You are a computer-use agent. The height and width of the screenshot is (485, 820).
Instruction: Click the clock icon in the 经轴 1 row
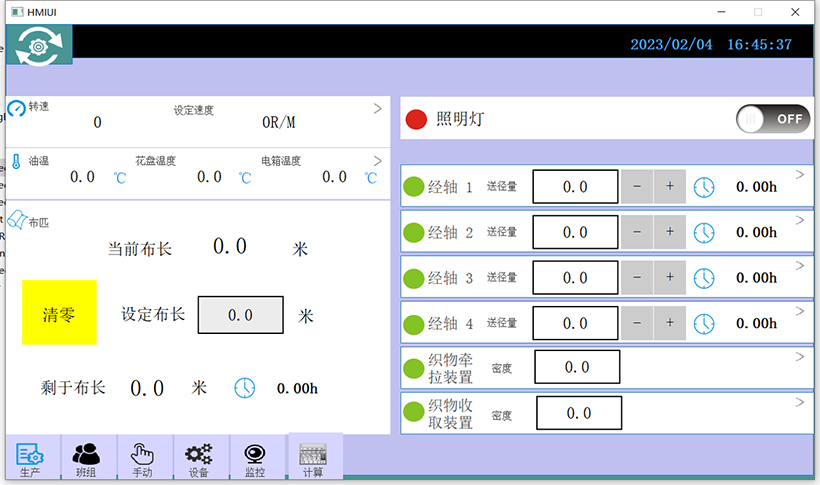click(x=705, y=187)
